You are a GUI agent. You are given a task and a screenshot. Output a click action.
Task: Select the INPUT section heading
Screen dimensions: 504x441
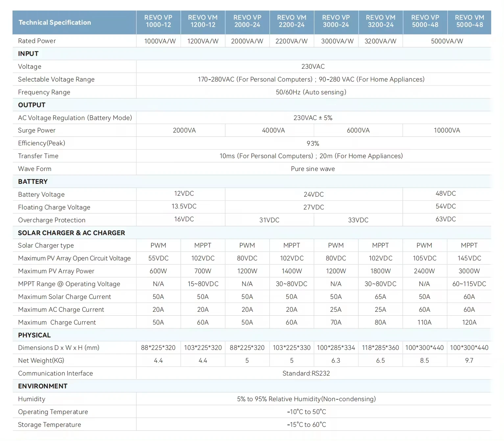28,54
